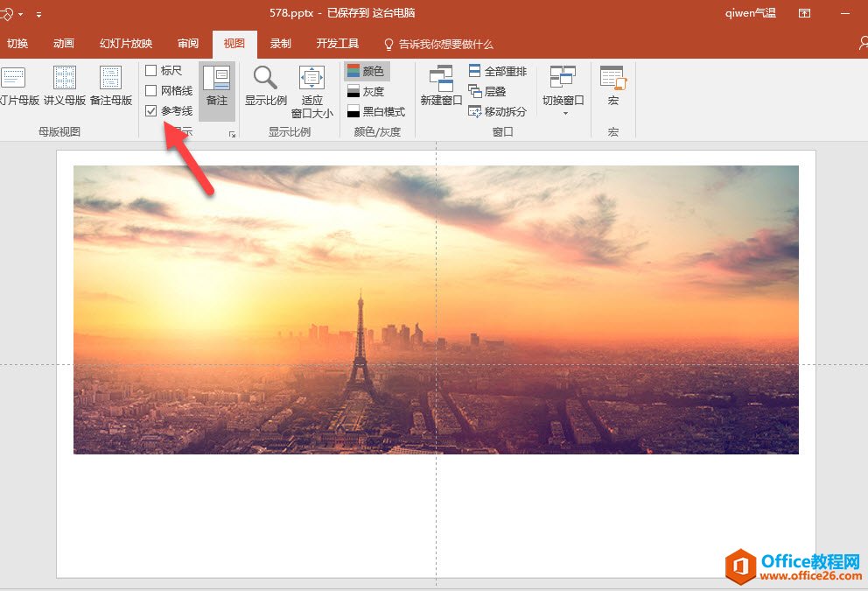Viewport: 868px width, 591px height.
Task: Open the Handout Master (讲义母版) view
Action: coord(65,86)
